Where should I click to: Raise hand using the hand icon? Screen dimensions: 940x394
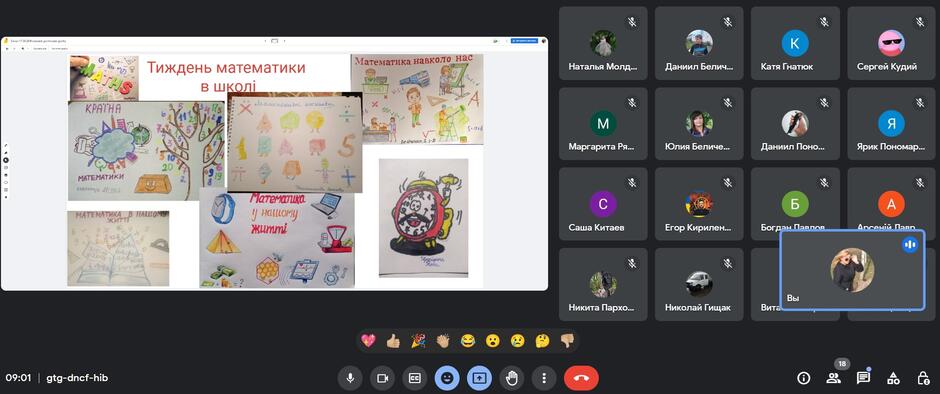point(512,378)
